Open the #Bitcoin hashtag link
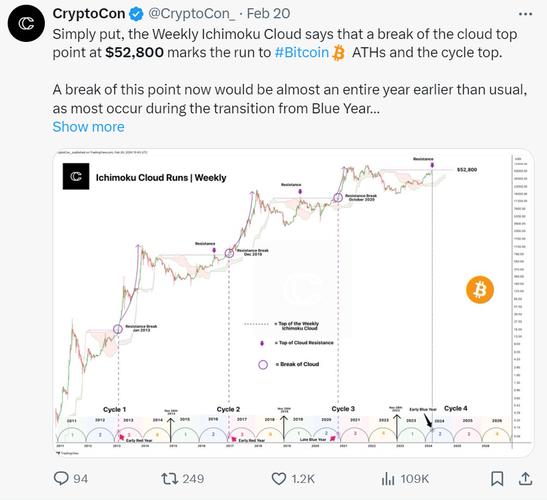The height and width of the screenshot is (500, 547). coord(302,53)
